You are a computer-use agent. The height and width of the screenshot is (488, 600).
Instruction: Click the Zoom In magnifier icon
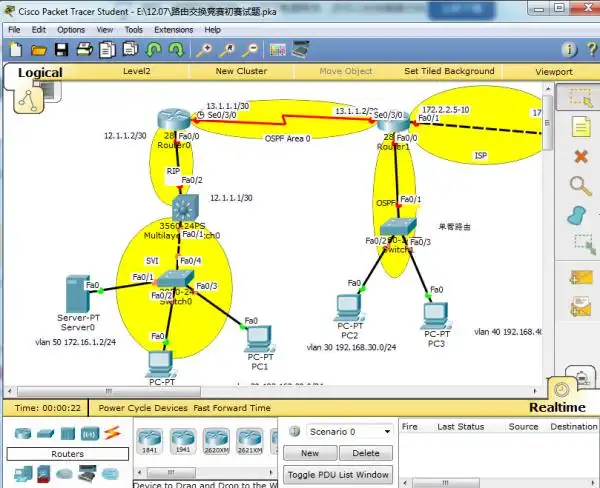[205, 49]
